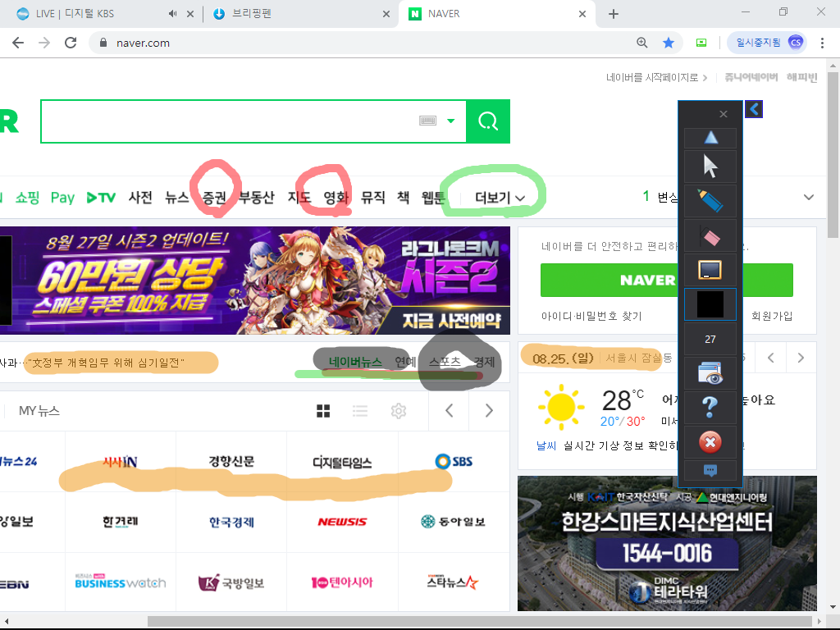840x630 pixels.
Task: Go to the 영화 section
Action: (336, 198)
